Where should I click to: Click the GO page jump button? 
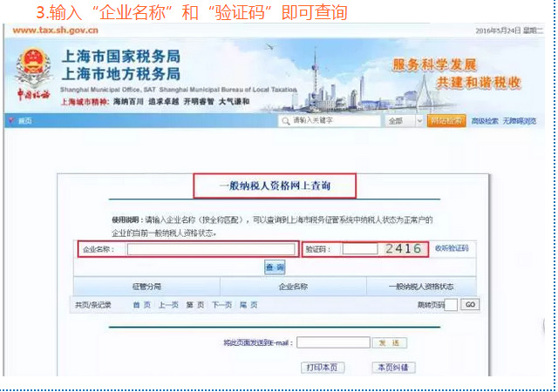tap(470, 305)
